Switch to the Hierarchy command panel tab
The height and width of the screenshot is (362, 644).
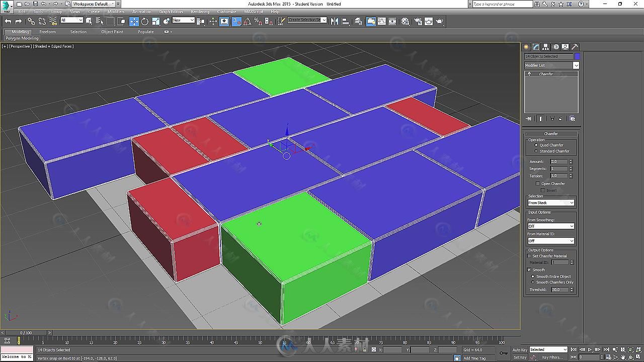(x=546, y=47)
